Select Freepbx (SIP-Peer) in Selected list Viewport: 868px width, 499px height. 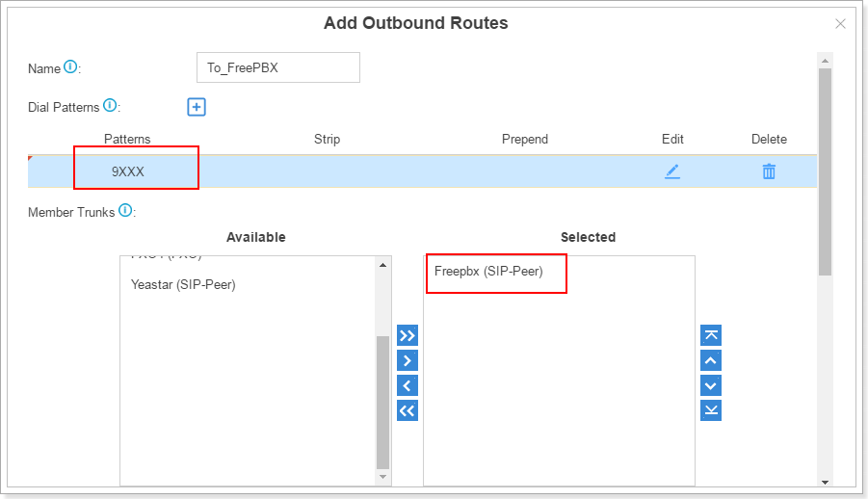pos(488,272)
